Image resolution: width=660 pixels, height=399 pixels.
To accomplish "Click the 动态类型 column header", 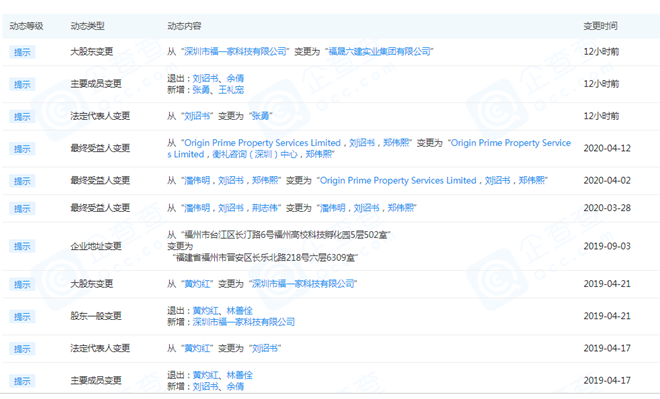I will (87, 26).
